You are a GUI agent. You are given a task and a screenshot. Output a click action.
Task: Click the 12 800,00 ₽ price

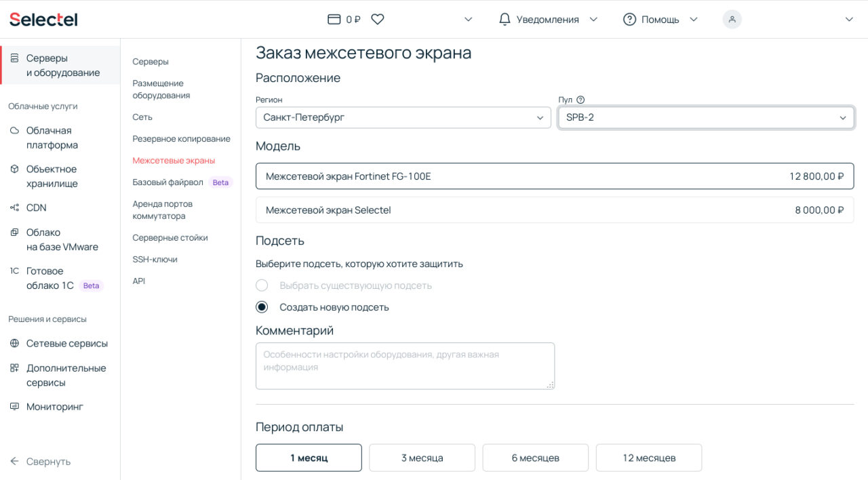816,176
